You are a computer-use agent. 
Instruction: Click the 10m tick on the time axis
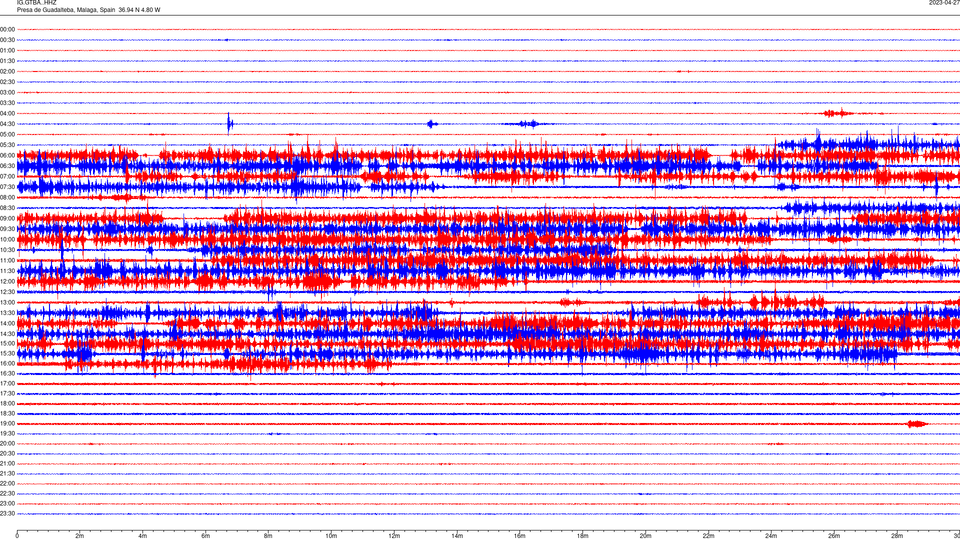point(331,536)
